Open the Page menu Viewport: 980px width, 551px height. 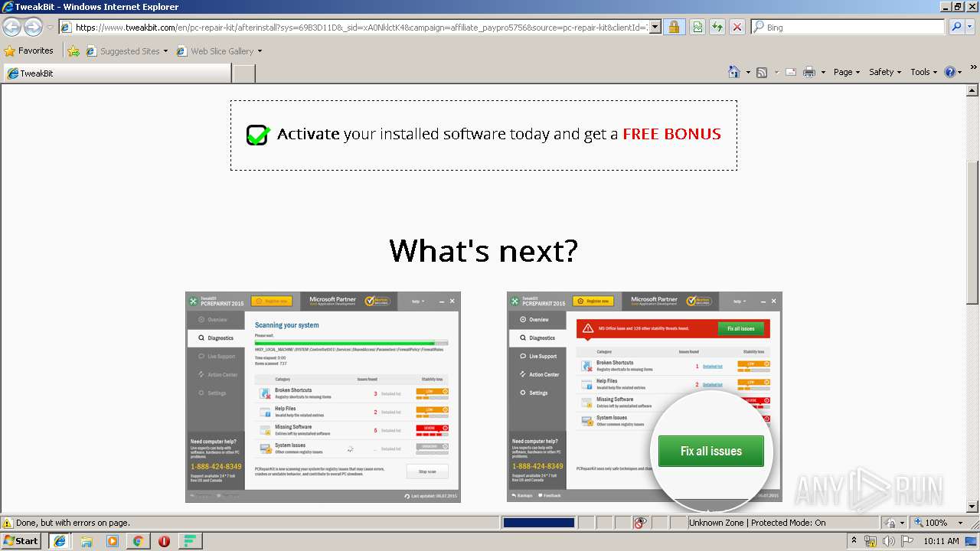pos(846,72)
